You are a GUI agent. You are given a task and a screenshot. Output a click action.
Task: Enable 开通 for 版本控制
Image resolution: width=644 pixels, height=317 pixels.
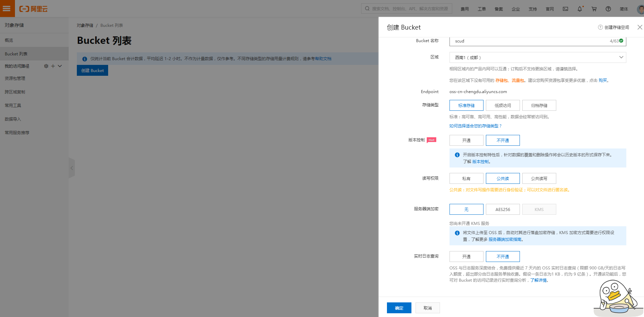466,140
